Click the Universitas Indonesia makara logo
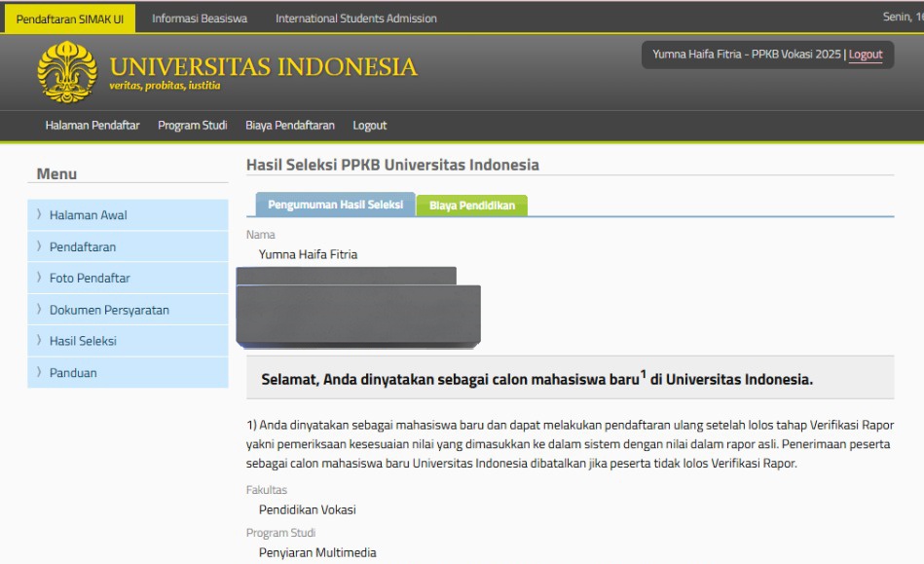This screenshot has width=924, height=564. (x=67, y=72)
